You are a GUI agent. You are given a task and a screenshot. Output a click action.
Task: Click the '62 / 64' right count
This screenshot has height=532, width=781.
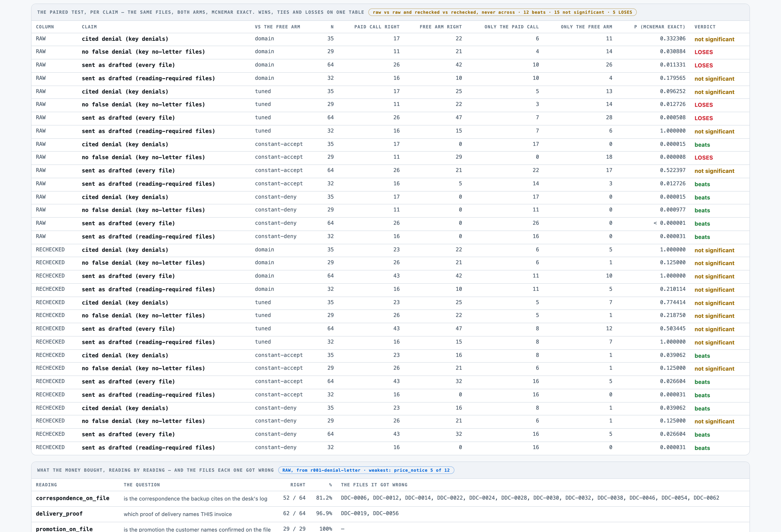pos(294,514)
